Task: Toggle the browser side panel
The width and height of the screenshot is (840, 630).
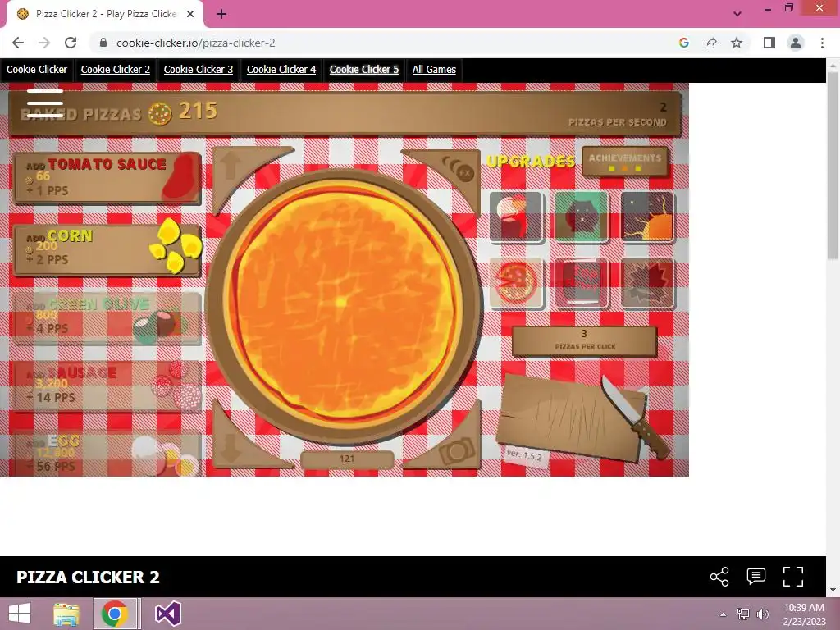Action: coord(769,43)
